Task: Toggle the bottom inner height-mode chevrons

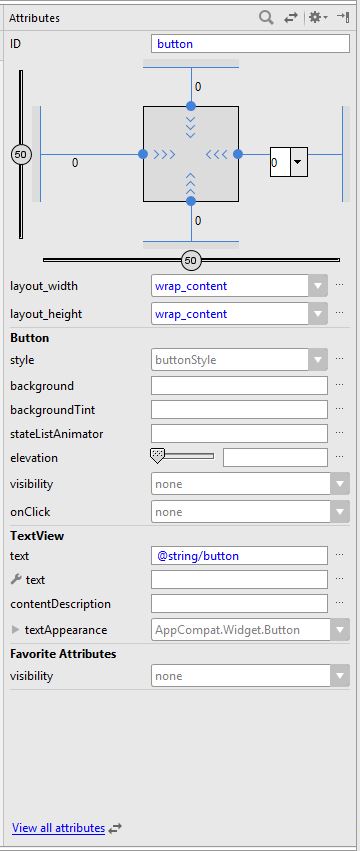Action: pyautogui.click(x=191, y=183)
